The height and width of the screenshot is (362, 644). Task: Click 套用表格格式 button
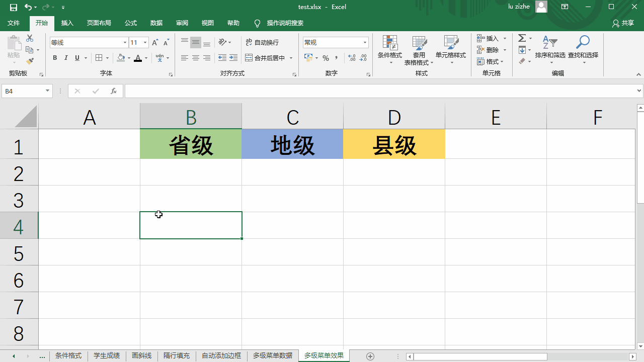419,49
